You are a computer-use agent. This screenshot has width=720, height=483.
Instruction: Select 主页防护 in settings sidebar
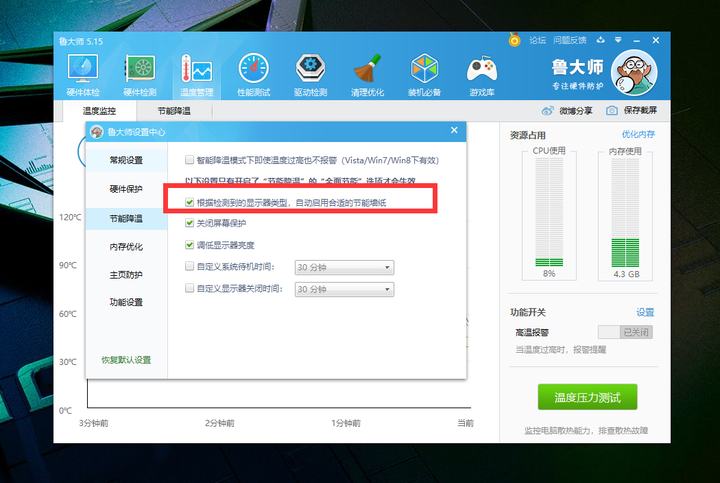point(126,275)
